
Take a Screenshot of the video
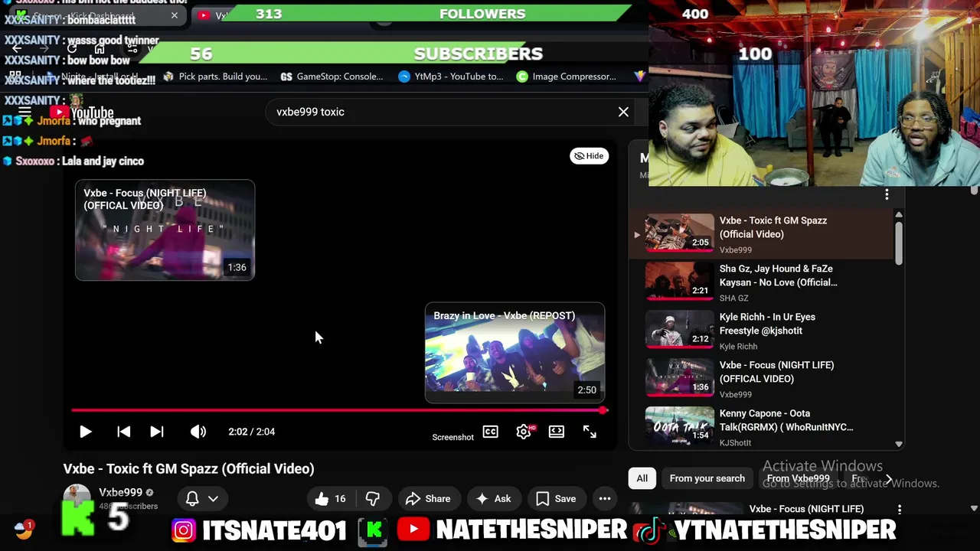(452, 437)
